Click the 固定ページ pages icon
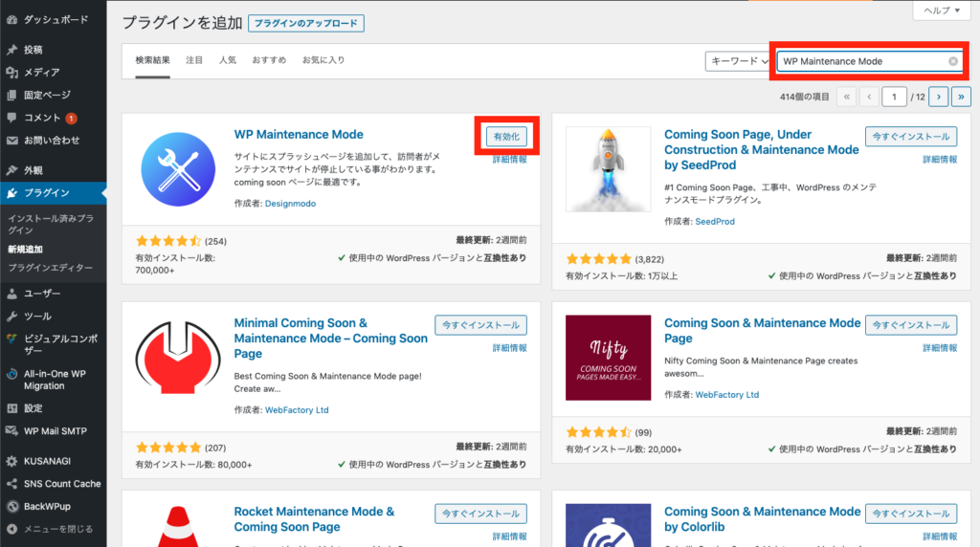The width and height of the screenshot is (980, 547). pos(11,95)
